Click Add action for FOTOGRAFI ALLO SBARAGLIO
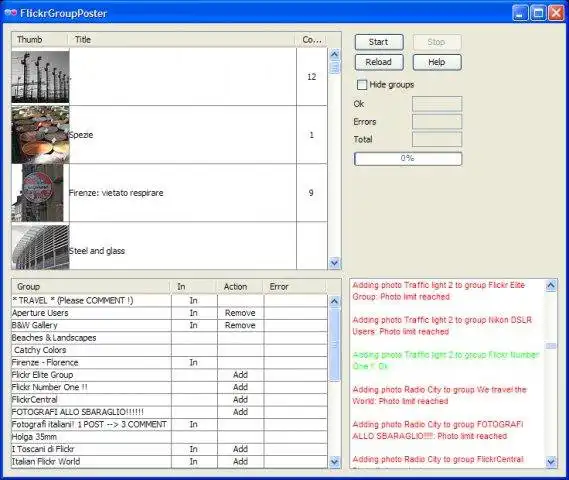Screen dimensions: 569x480 [x=240, y=412]
